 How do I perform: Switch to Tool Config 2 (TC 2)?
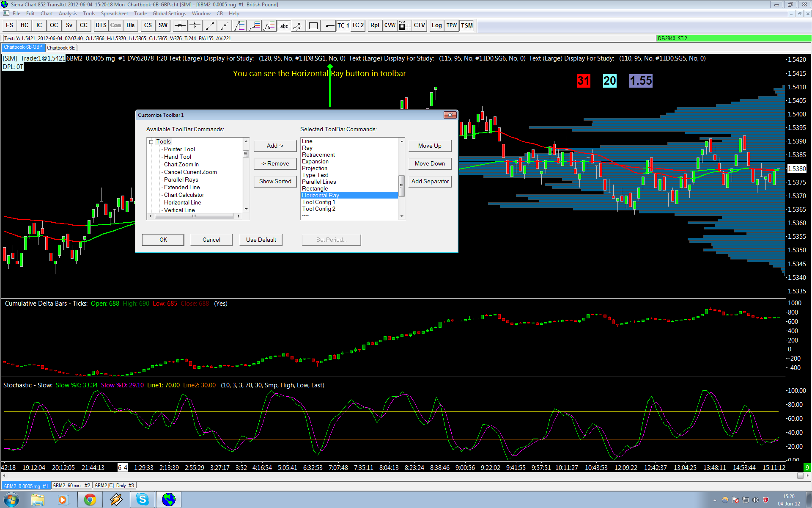(358, 25)
